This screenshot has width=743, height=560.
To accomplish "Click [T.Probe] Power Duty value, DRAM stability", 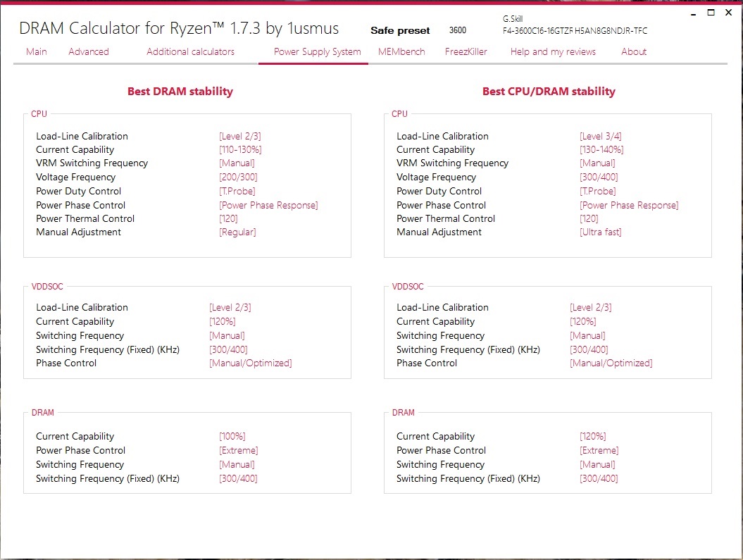I will click(x=237, y=191).
